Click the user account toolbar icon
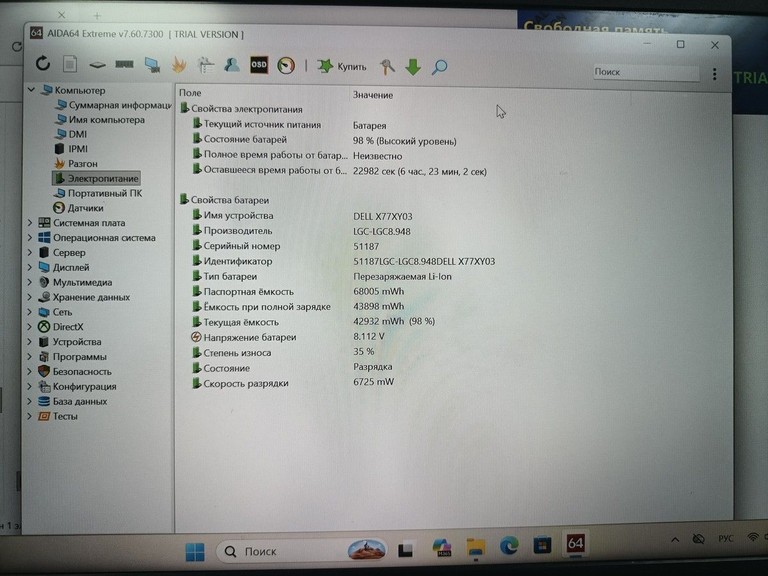 pos(232,65)
